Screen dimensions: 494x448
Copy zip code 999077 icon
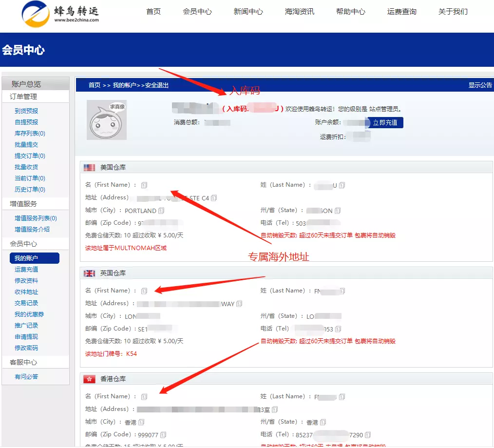tap(163, 435)
